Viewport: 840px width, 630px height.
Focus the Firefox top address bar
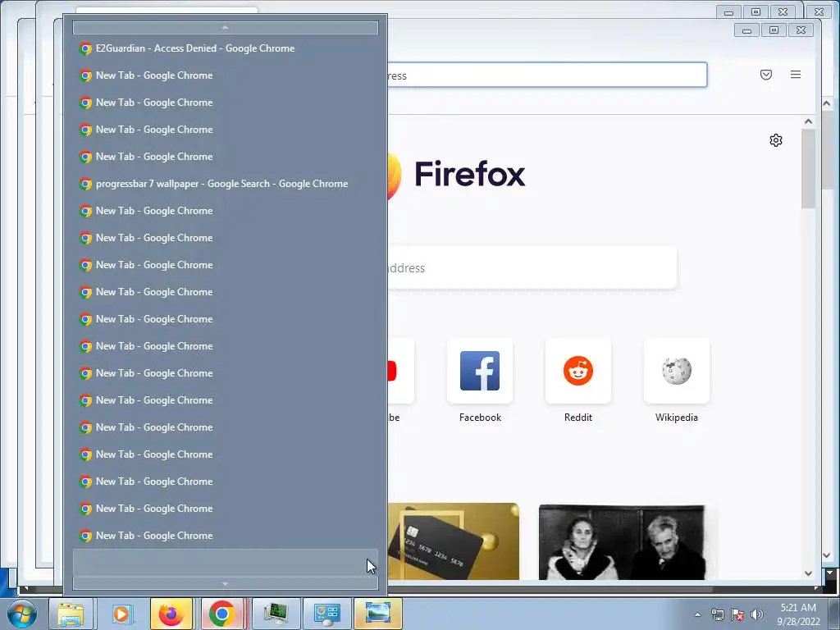(x=546, y=75)
